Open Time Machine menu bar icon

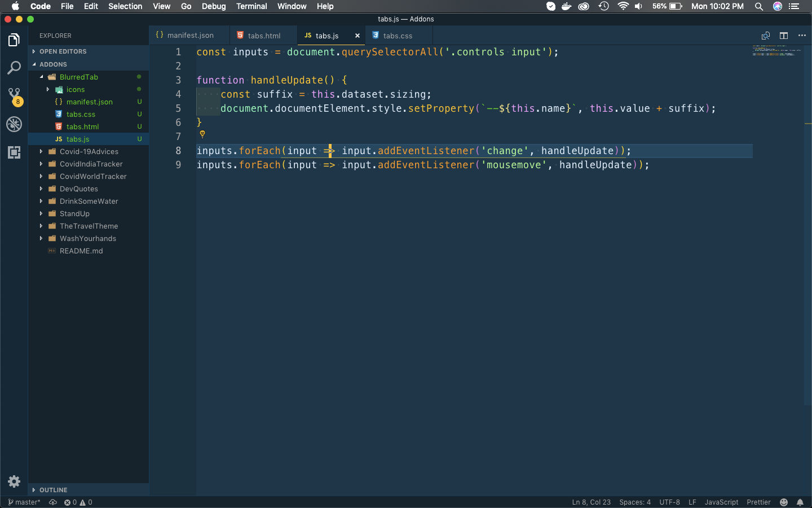(x=604, y=6)
